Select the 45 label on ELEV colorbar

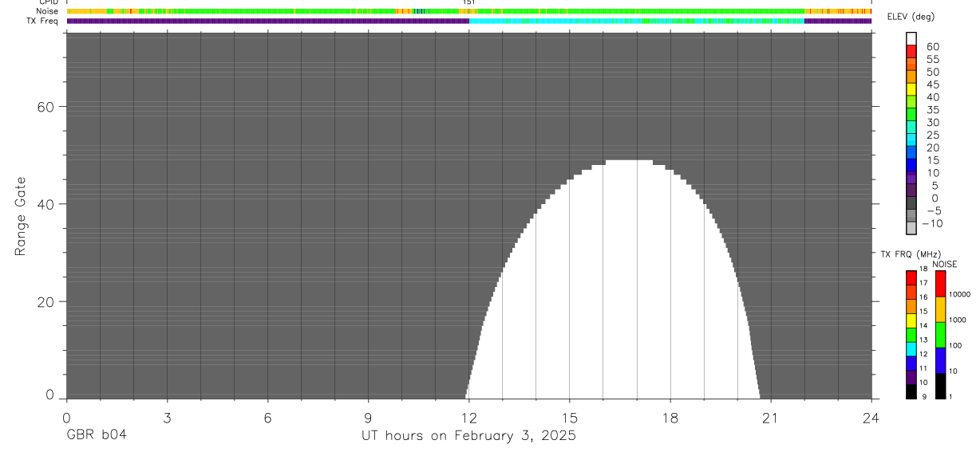[x=933, y=85]
